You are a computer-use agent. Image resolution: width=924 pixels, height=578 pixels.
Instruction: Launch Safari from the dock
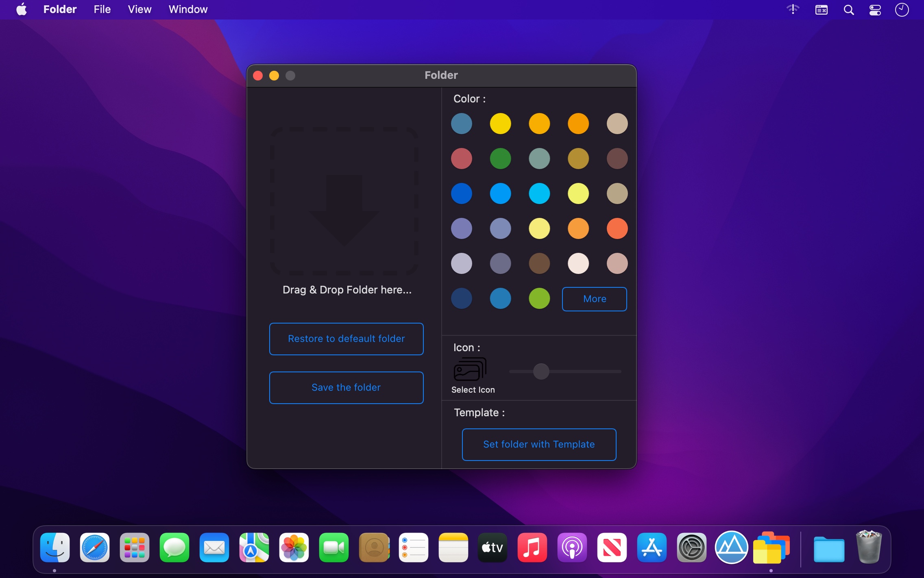pyautogui.click(x=95, y=548)
